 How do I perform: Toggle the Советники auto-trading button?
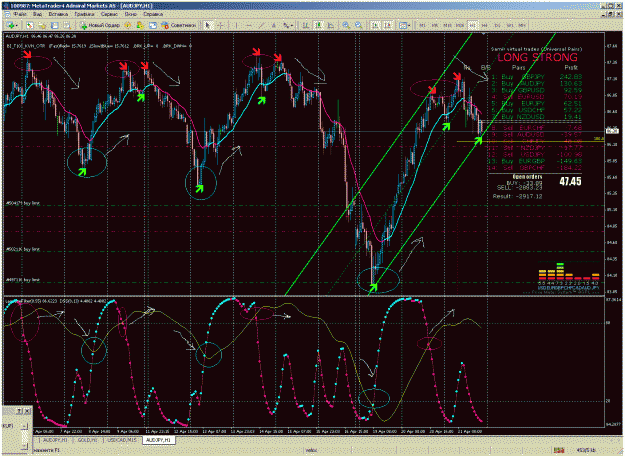[x=178, y=25]
